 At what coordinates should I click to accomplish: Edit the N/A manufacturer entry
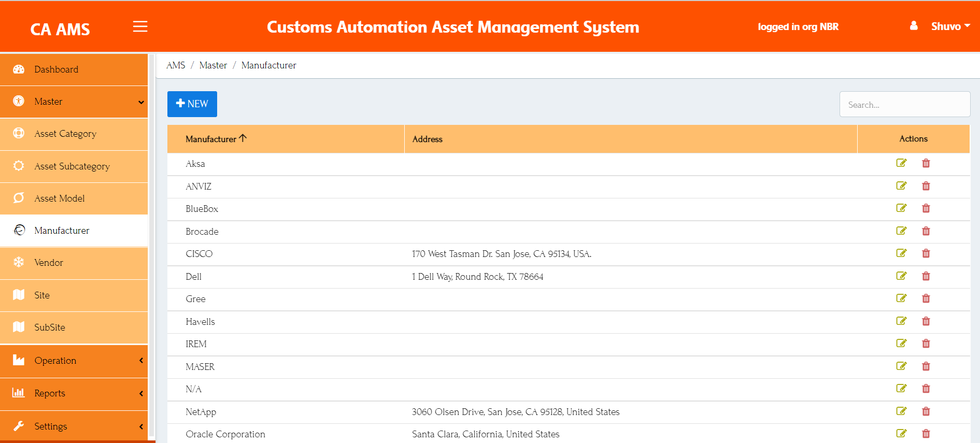(902, 389)
